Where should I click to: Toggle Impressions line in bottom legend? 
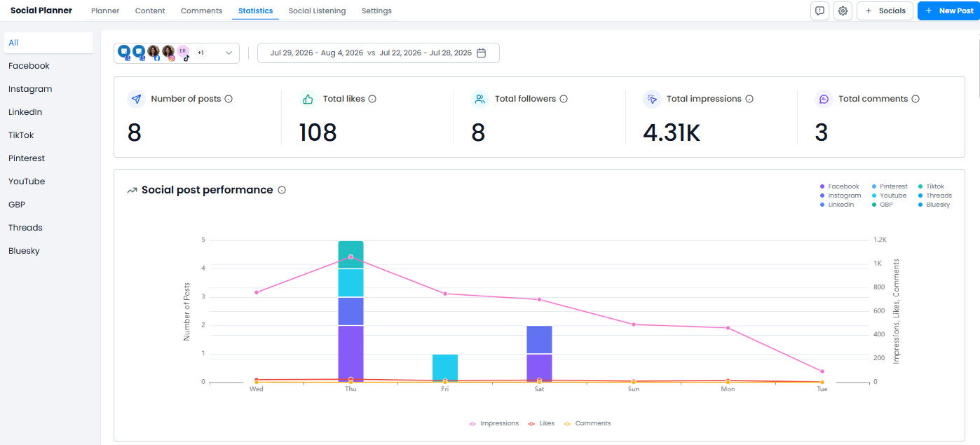(494, 423)
